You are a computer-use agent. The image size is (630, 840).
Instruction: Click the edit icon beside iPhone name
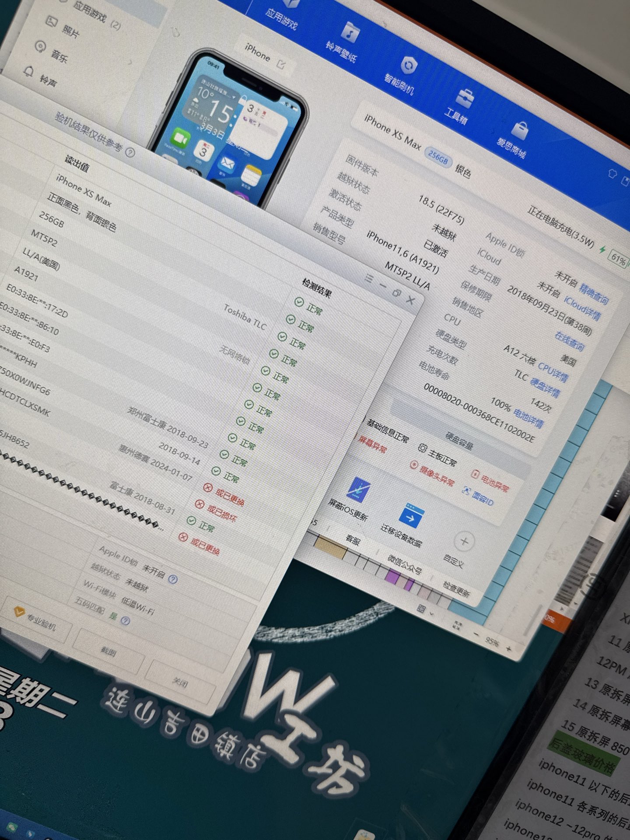pos(281,64)
